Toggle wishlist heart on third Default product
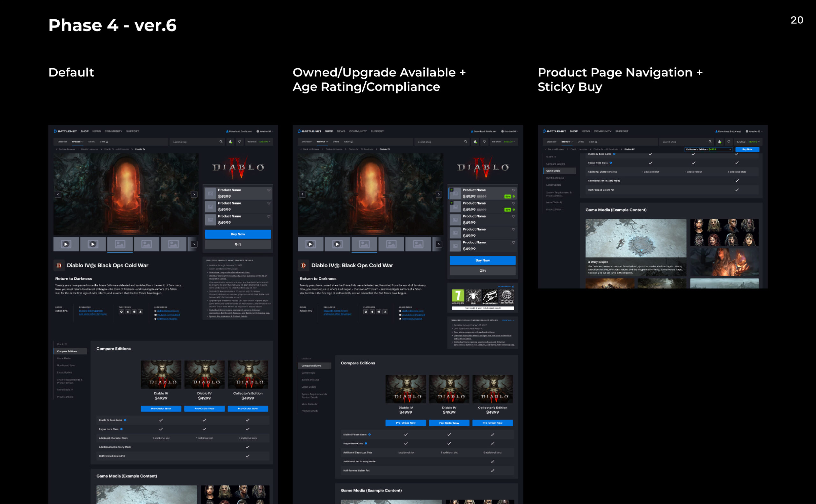This screenshot has height=504, width=816. pyautogui.click(x=269, y=216)
